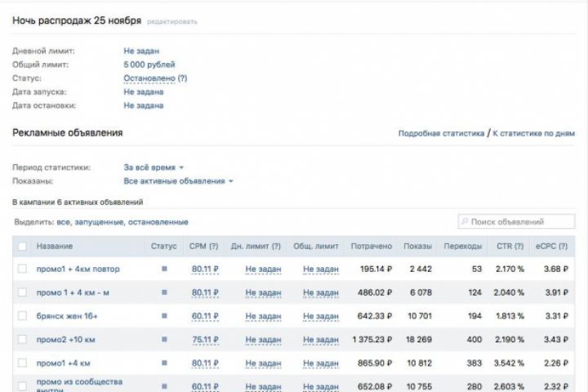This screenshot has height=392, width=588.
Task: Sort ads by the CTR column header
Action: [510, 246]
